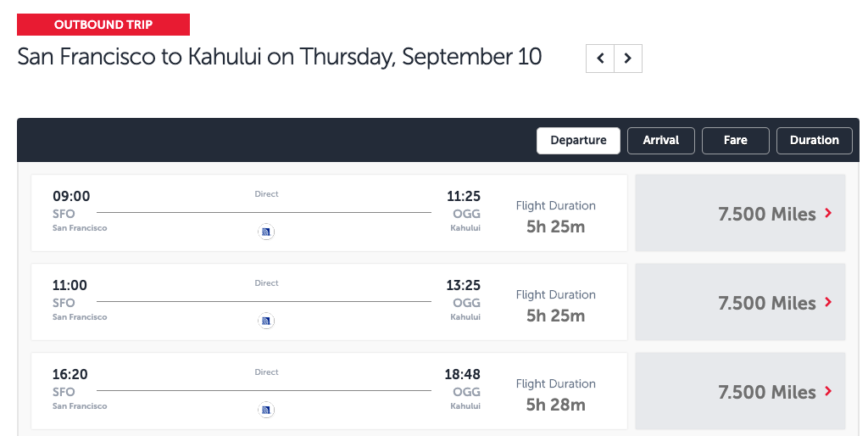Sort flights by Departure
The width and height of the screenshot is (868, 436).
click(578, 141)
